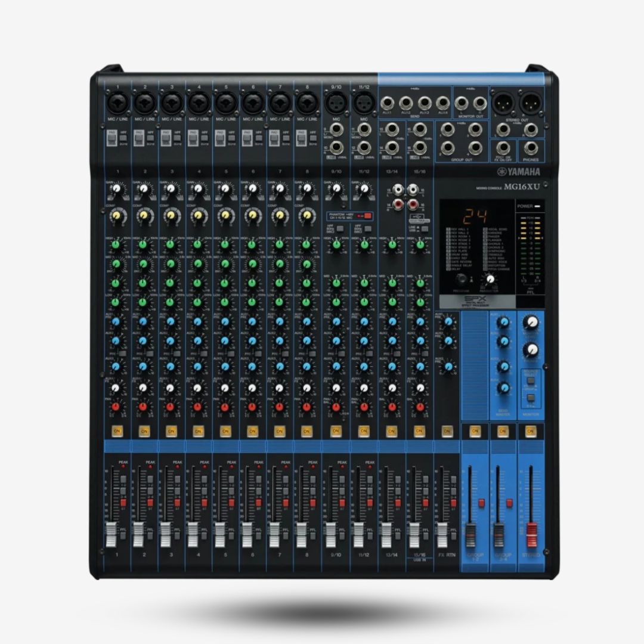This screenshot has width=644, height=644.
Task: Click the 1-2 group assign button on channel 1
Action: point(123,479)
